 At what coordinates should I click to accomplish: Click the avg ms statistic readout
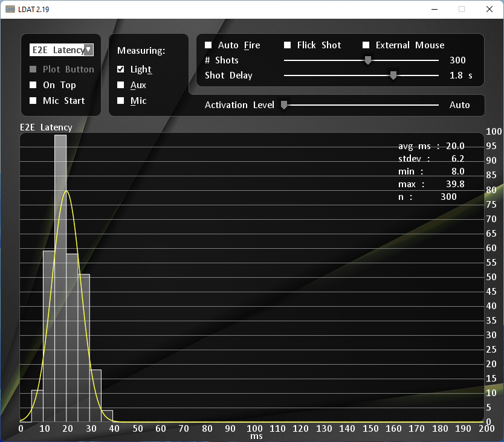431,146
